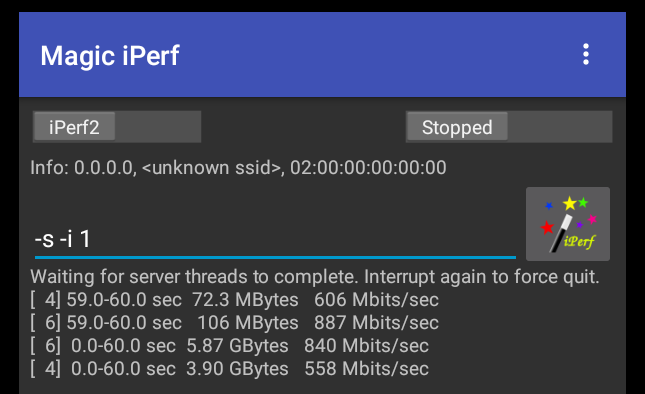Click the Magic iPerf title
This screenshot has height=394, width=645.
pos(110,56)
